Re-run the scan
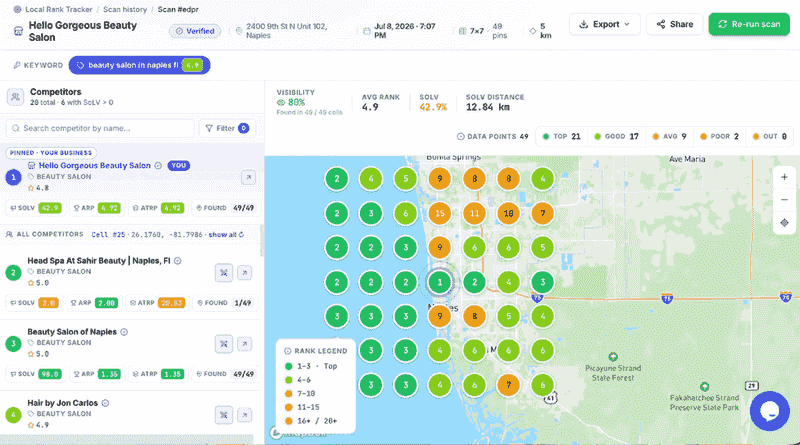 tap(749, 24)
